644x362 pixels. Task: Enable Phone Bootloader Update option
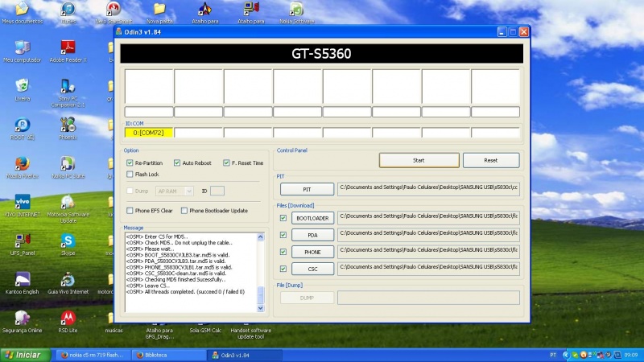pos(184,211)
